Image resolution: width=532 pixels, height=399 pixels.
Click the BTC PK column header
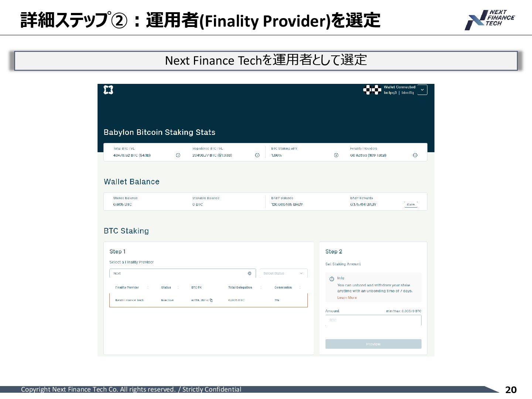[197, 287]
